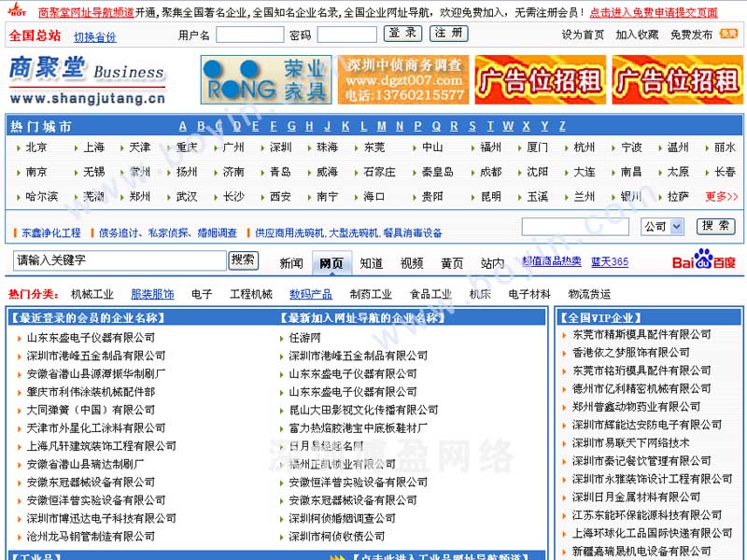747x560 pixels.
Task: Open the 东鑫净化工程 ad link
Action: pos(51,232)
